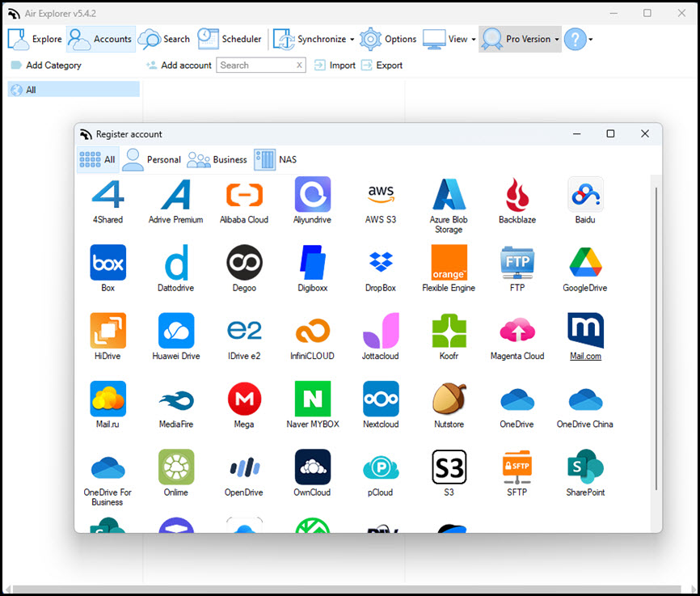700x596 pixels.
Task: Choose the Mail.ru icon
Action: pos(108,399)
